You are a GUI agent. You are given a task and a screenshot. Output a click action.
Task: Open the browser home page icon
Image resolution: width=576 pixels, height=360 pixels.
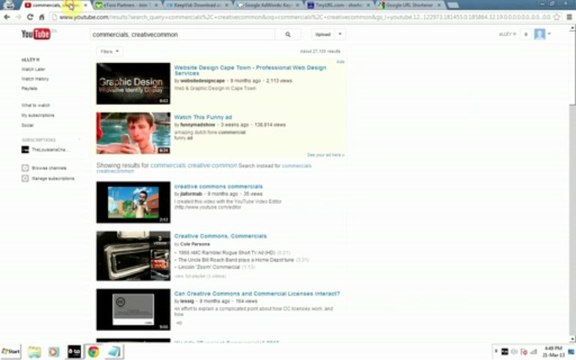tap(42, 17)
